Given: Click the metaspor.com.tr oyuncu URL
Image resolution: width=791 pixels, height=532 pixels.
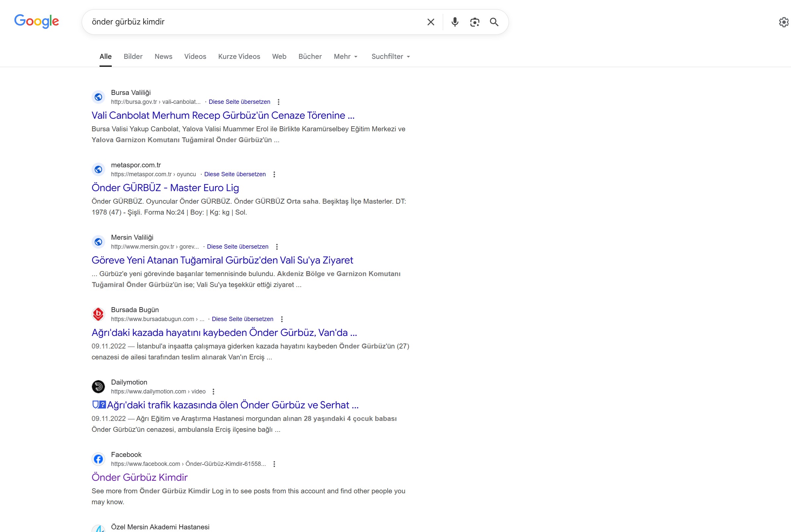Looking at the screenshot, I should [153, 174].
